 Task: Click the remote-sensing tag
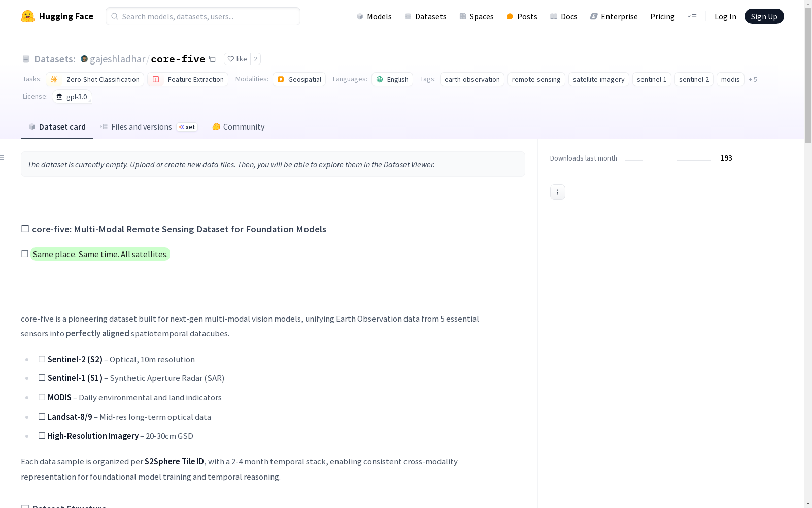[x=536, y=79]
